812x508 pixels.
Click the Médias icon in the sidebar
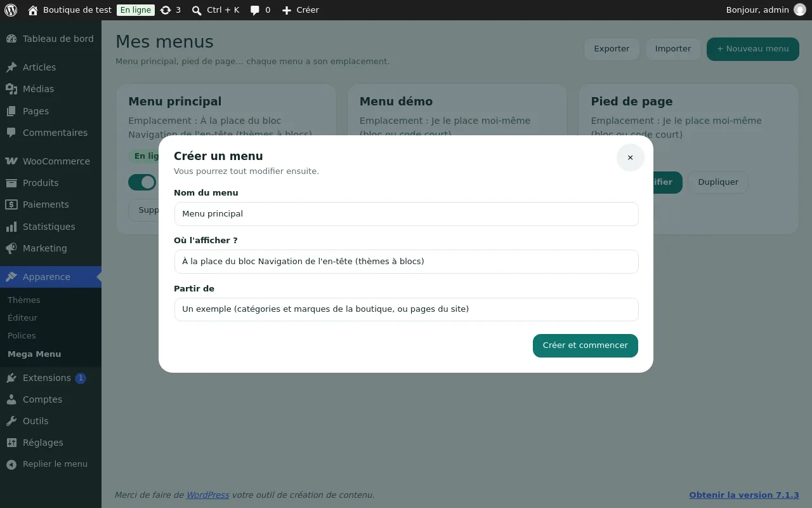(11, 89)
